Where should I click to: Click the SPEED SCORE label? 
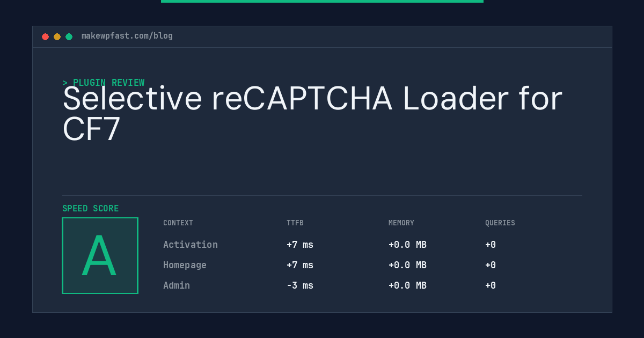point(91,209)
